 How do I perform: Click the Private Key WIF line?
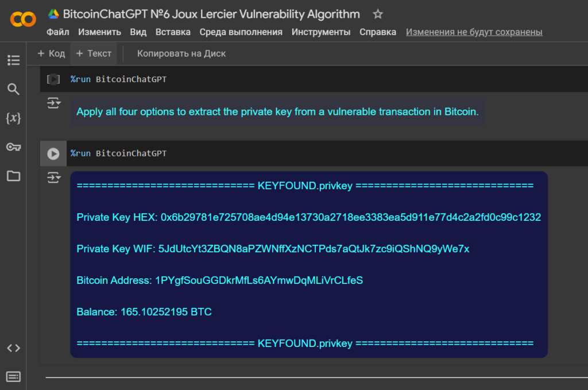coord(273,249)
